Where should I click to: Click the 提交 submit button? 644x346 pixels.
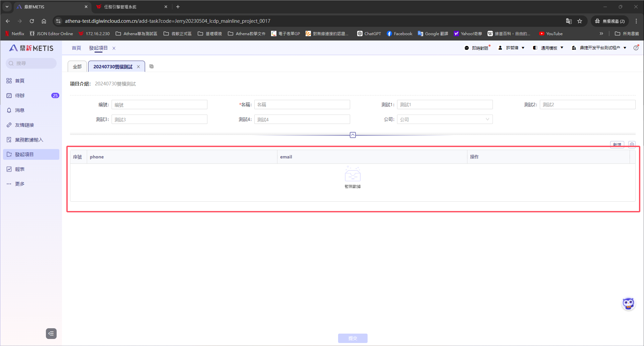[x=352, y=338]
